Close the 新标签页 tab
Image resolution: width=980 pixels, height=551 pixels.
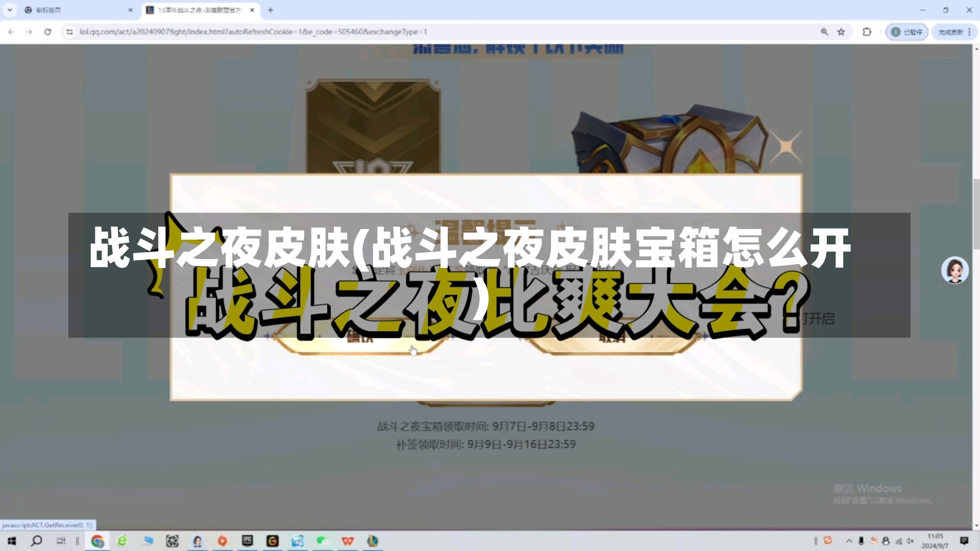(x=130, y=10)
